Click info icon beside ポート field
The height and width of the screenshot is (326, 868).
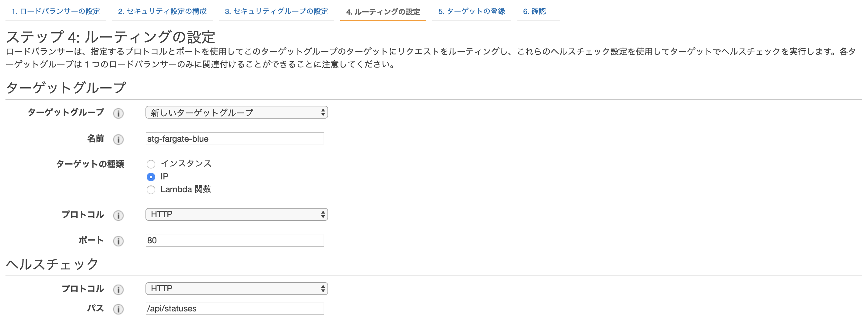point(118,241)
